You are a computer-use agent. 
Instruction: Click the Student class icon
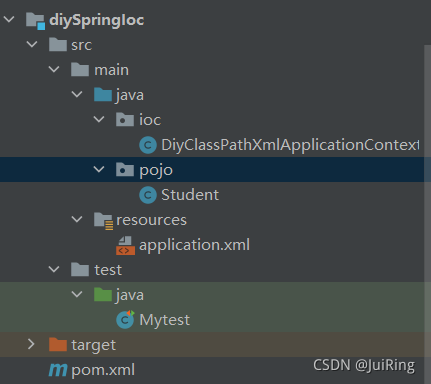tap(148, 195)
